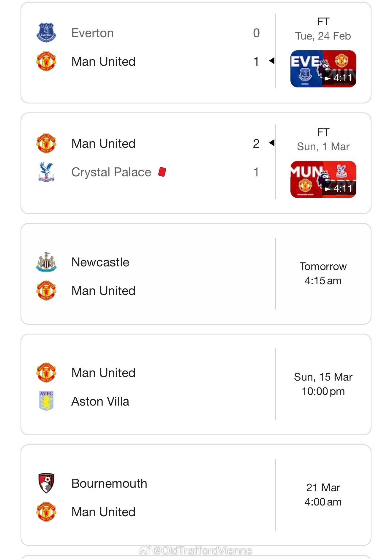
Task: Click Man United crest in Everton match
Action: coord(46,61)
